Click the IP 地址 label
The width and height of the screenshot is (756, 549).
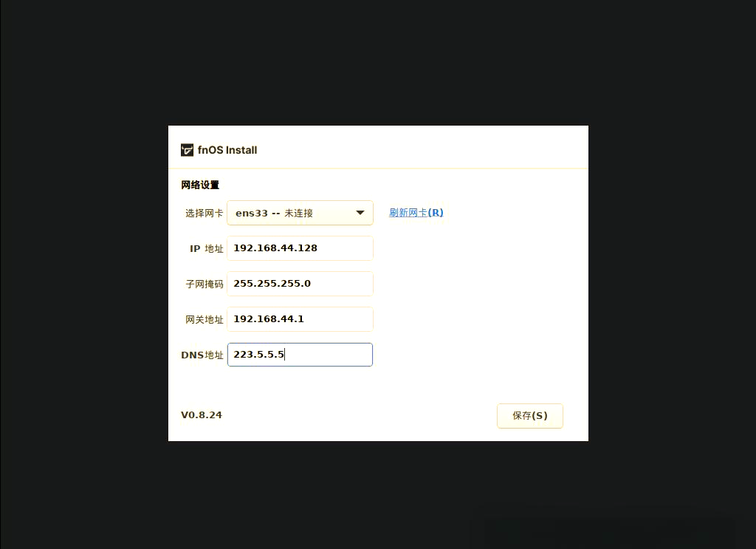(x=207, y=248)
